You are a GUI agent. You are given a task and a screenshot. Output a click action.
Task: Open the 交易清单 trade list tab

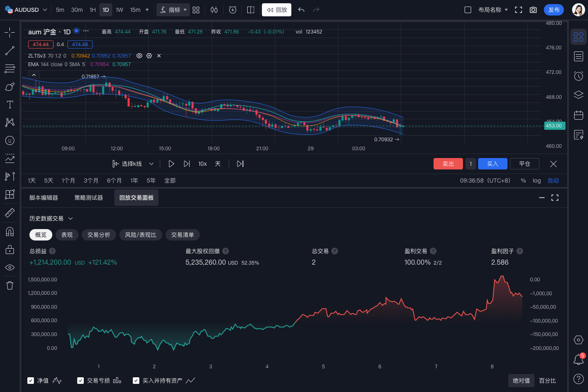point(183,235)
